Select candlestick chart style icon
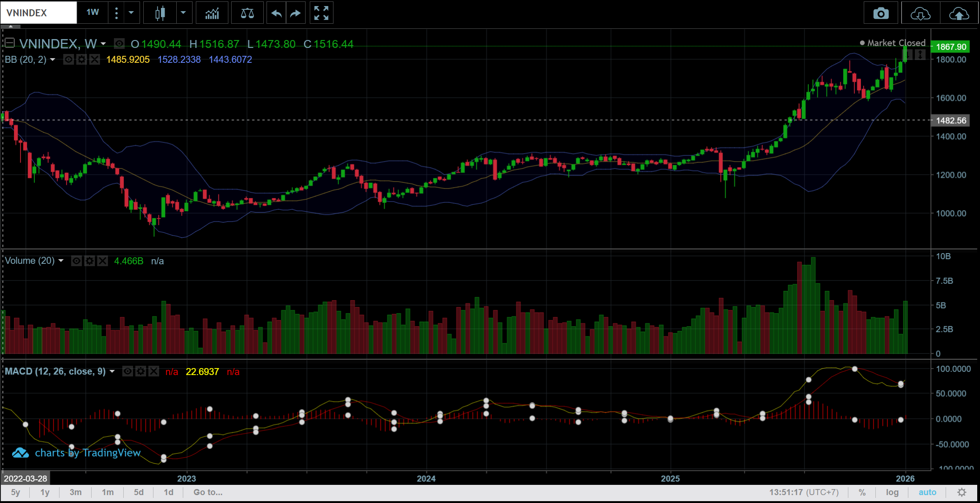The height and width of the screenshot is (503, 980). (160, 13)
